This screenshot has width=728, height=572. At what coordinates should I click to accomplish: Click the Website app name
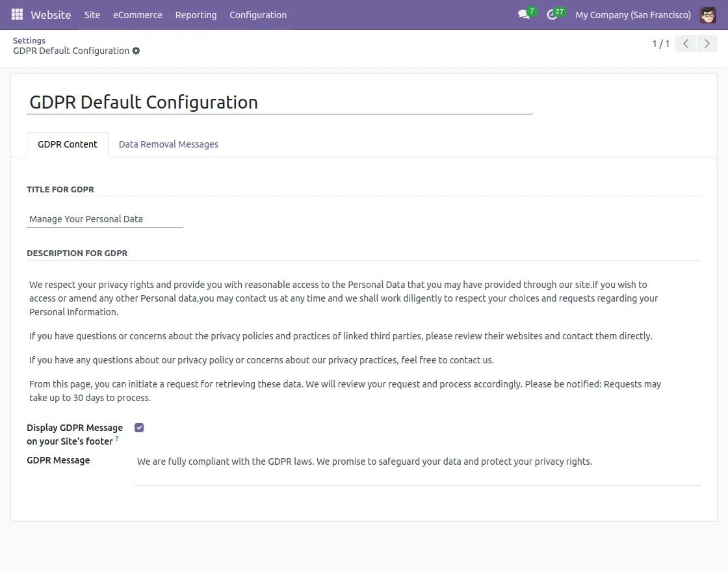pos(51,14)
